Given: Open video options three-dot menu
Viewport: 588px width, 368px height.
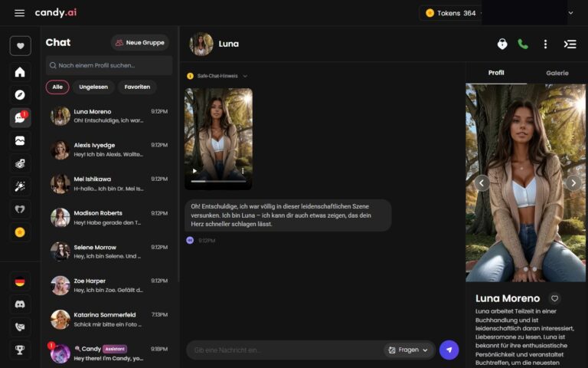Looking at the screenshot, I should click(243, 171).
